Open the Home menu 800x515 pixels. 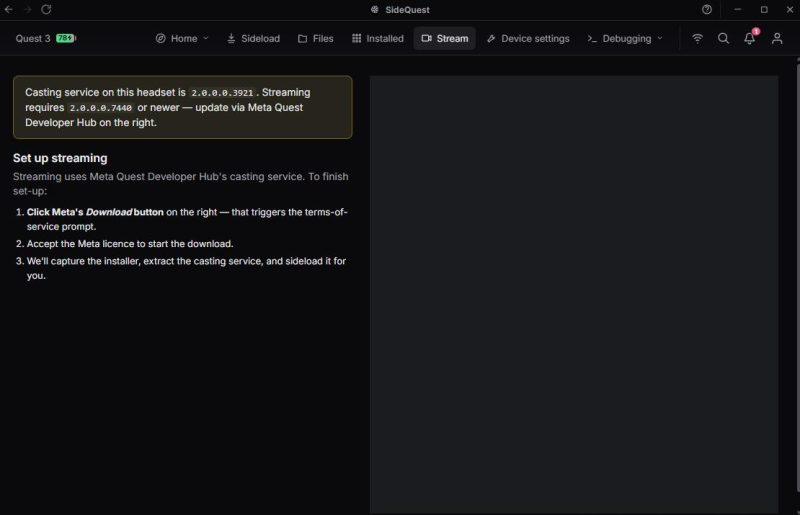point(182,38)
